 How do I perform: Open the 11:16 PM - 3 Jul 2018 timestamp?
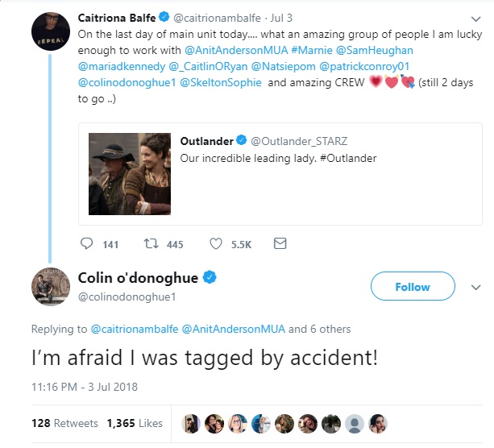click(85, 387)
